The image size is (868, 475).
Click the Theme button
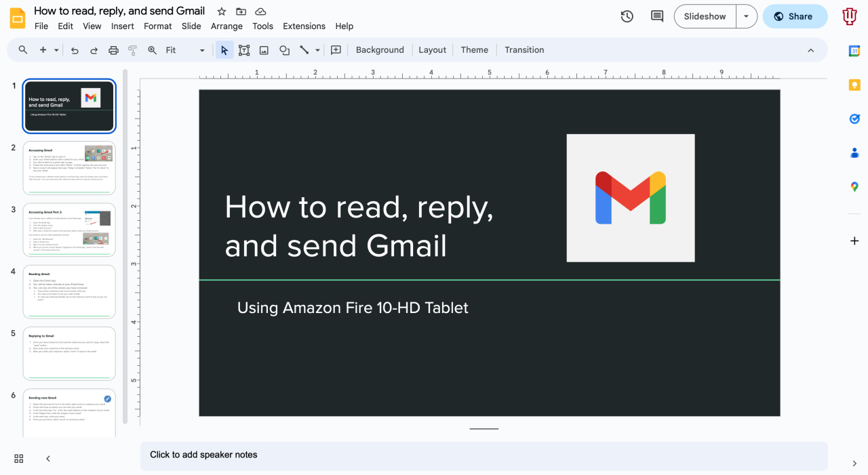pyautogui.click(x=475, y=50)
